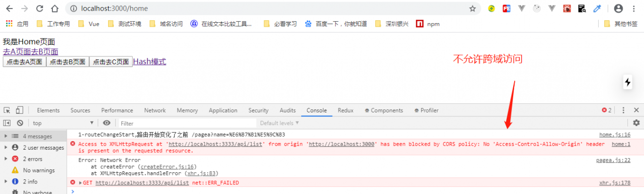The height and width of the screenshot is (194, 644).
Task: Click the address bar URL localhost:3000/home
Action: click(x=115, y=9)
